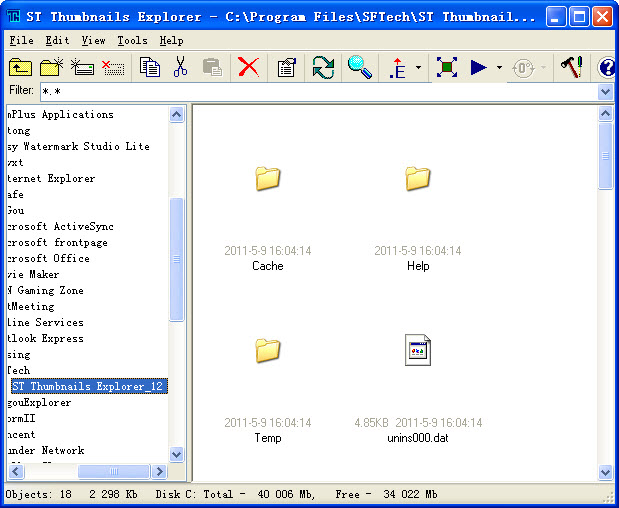The image size is (619, 508).
Task: Open properties with the clipboard icon
Action: point(287,67)
